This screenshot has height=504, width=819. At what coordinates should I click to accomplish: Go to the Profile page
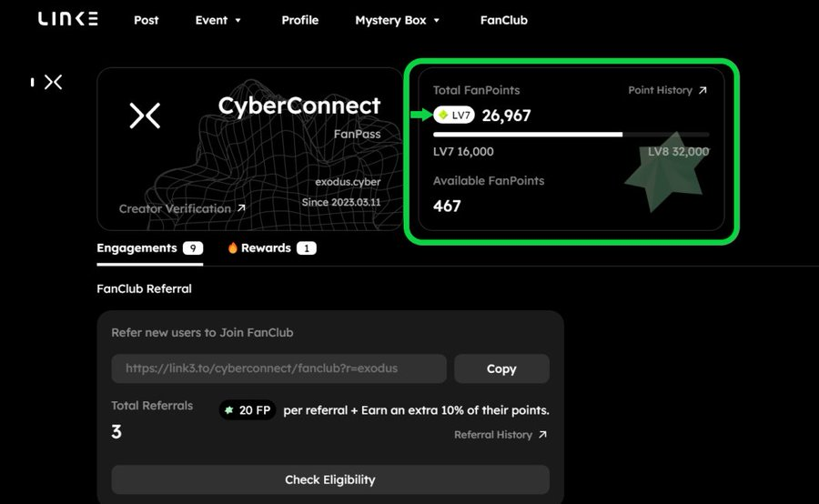point(299,20)
